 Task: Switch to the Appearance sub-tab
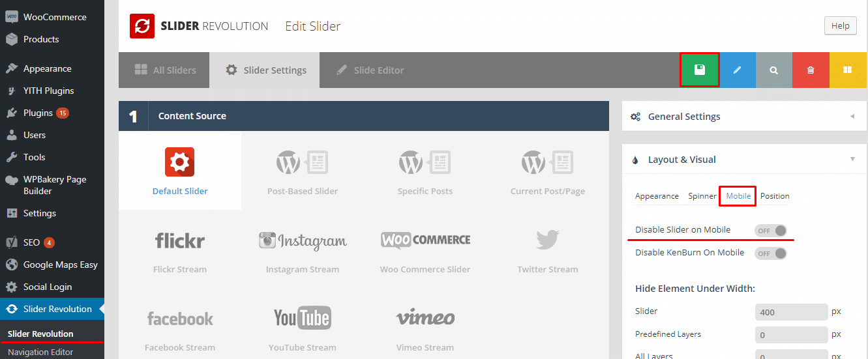point(657,196)
